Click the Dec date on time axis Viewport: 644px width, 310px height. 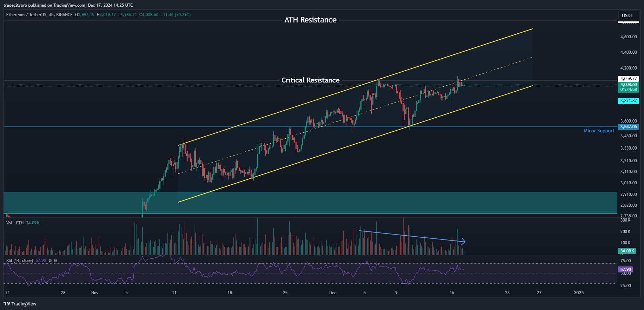tap(333, 293)
